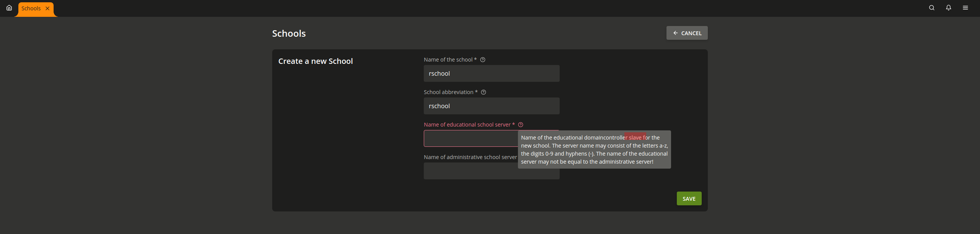Click the 'School abbreviation' label
The height and width of the screenshot is (234, 980).
click(448, 93)
